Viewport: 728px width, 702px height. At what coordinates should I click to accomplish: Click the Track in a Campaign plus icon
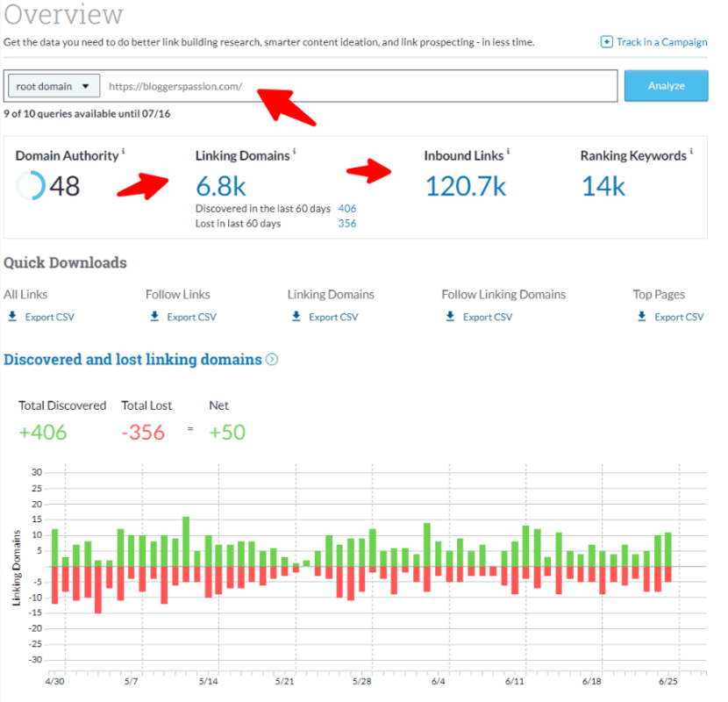[606, 42]
